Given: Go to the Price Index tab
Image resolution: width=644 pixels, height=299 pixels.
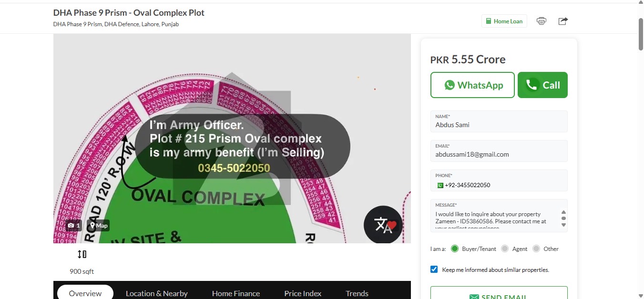Looking at the screenshot, I should click(x=303, y=293).
